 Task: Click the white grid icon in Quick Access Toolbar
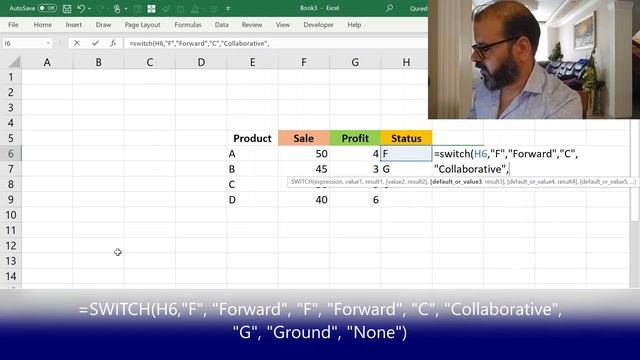point(151,8)
